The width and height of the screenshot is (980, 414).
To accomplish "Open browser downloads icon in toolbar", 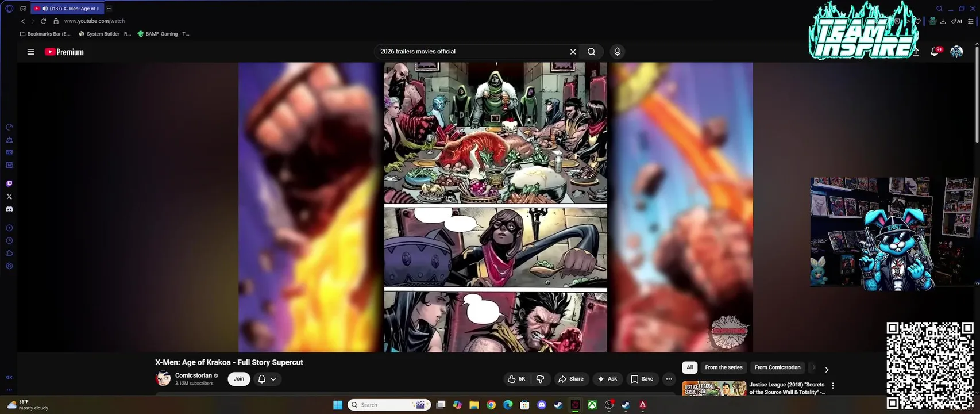I will pos(943,21).
